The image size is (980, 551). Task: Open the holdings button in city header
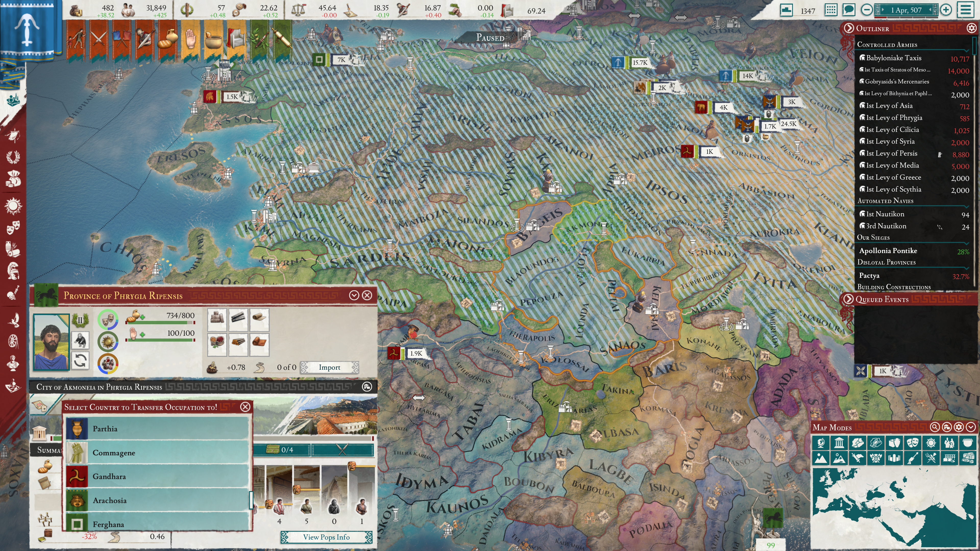tap(367, 387)
